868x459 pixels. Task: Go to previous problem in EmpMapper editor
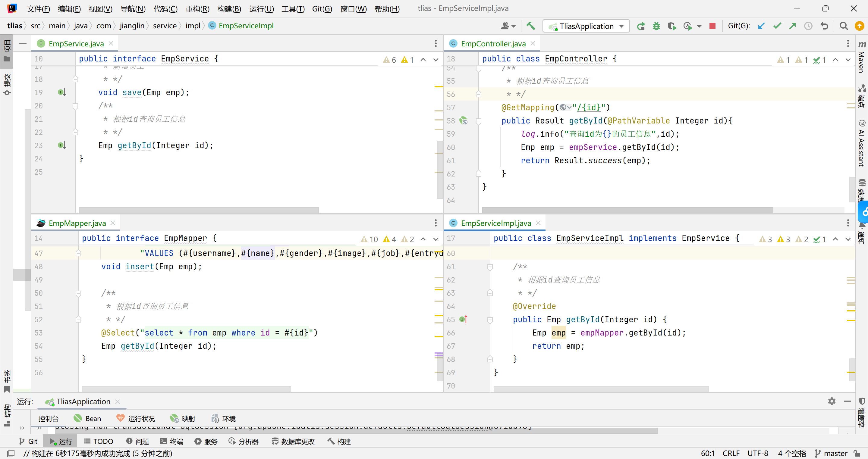(423, 239)
